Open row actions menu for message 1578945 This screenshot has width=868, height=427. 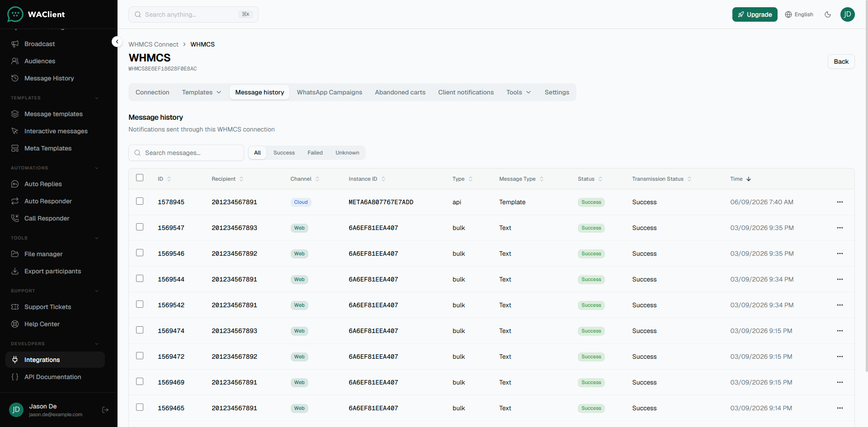point(840,202)
